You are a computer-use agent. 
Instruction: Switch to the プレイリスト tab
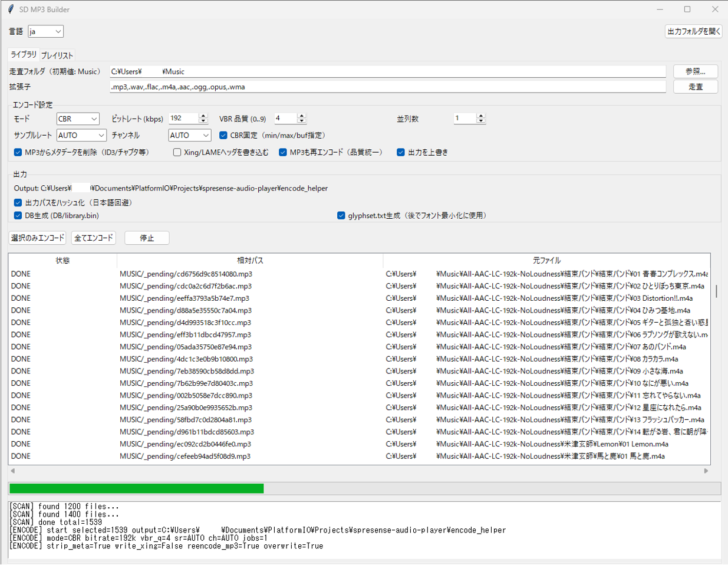[57, 55]
